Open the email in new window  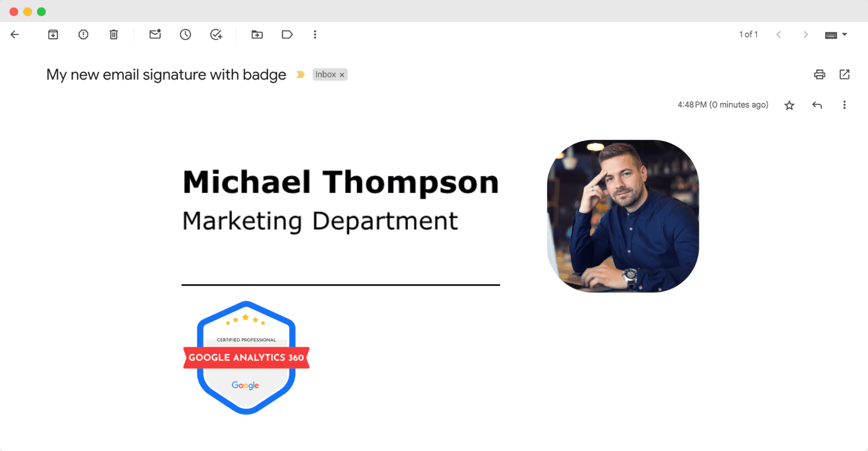click(x=845, y=75)
